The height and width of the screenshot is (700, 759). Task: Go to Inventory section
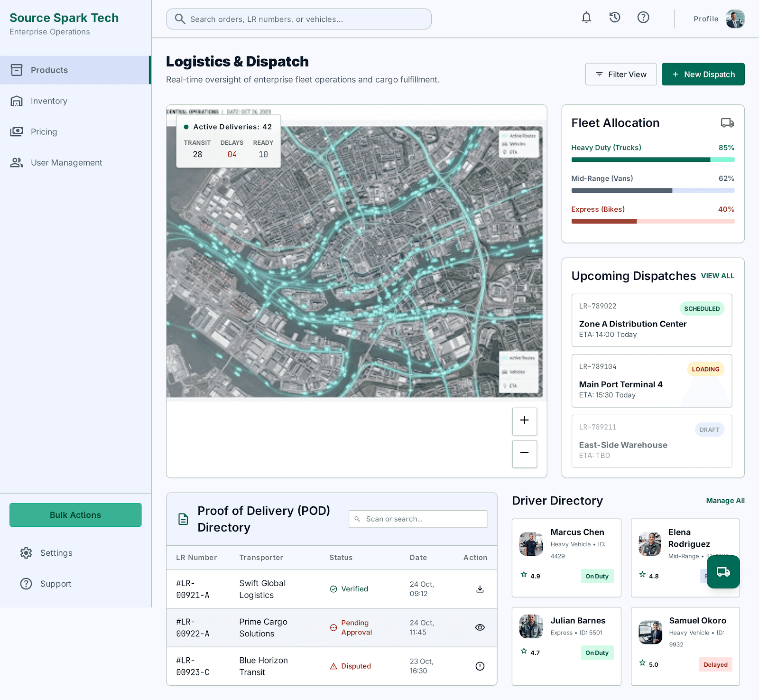[75, 101]
